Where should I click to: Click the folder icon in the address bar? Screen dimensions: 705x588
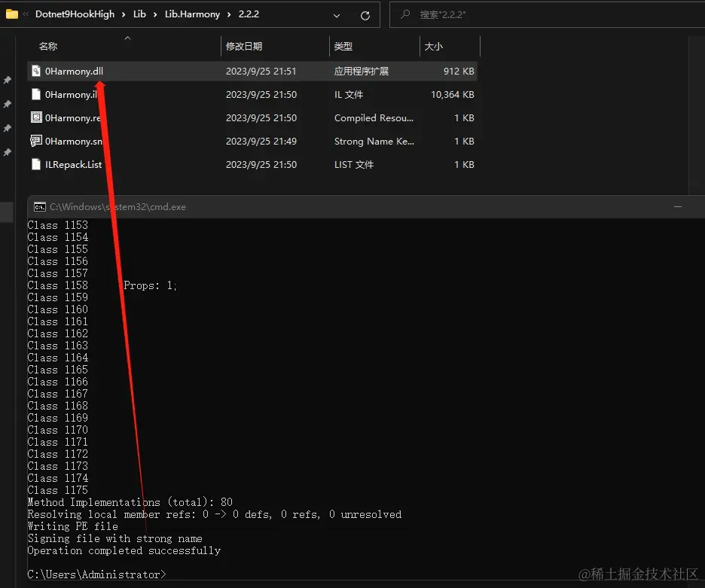12,14
